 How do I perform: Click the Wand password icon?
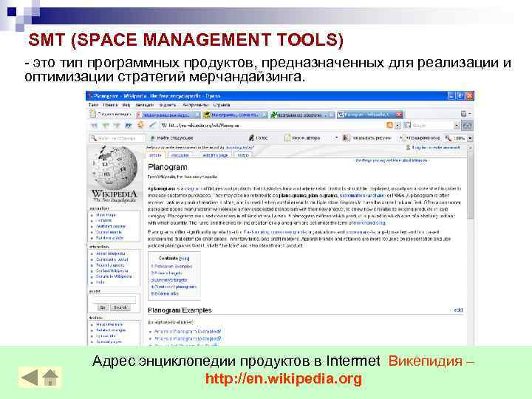pyautogui.click(x=152, y=125)
